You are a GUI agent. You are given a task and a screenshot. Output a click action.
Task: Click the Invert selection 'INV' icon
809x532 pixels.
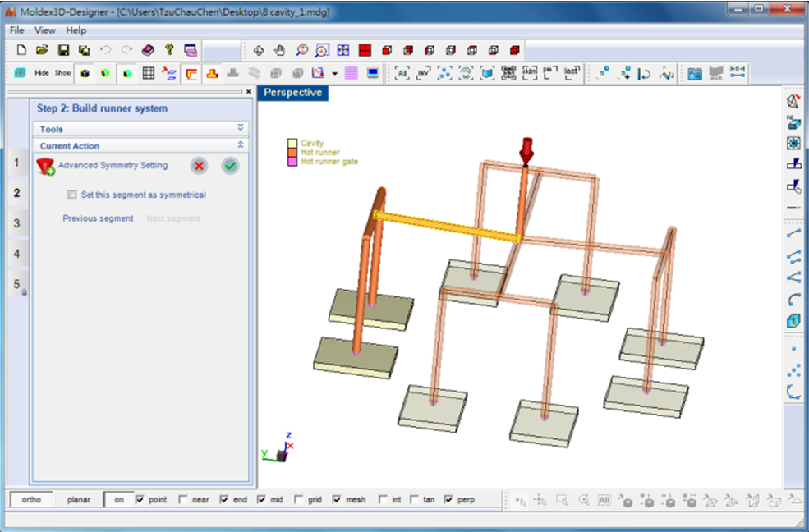coord(423,73)
